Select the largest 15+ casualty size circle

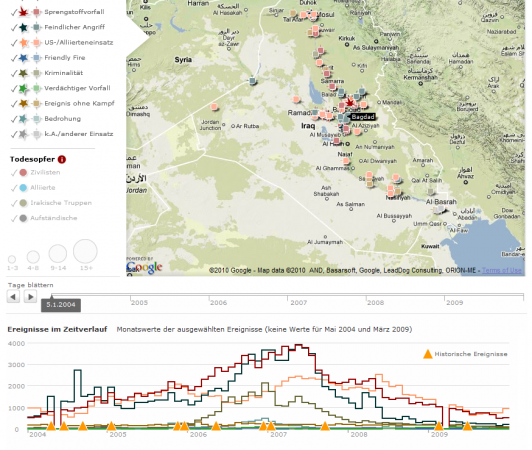[x=85, y=251]
